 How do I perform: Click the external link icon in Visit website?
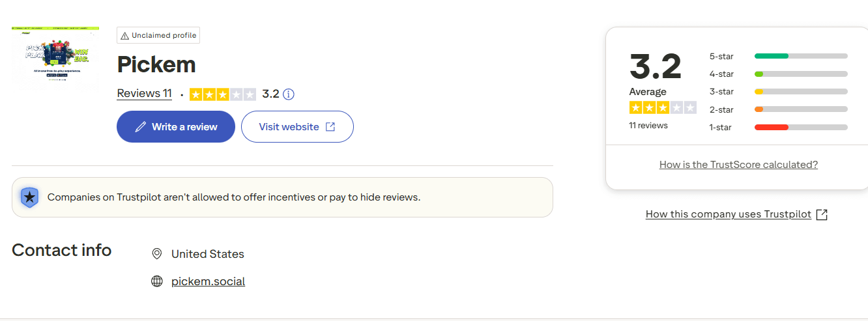point(330,127)
